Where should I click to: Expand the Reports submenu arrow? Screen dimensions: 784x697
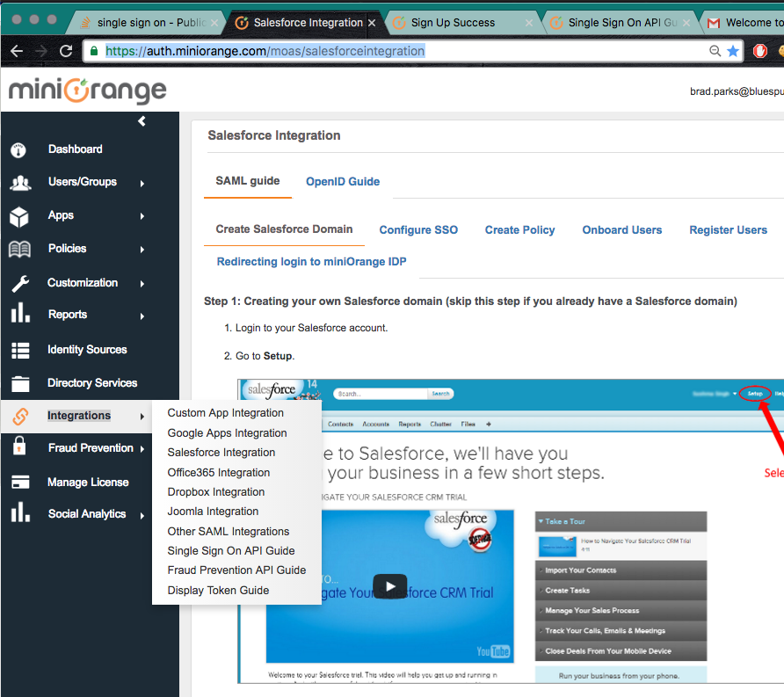142,316
